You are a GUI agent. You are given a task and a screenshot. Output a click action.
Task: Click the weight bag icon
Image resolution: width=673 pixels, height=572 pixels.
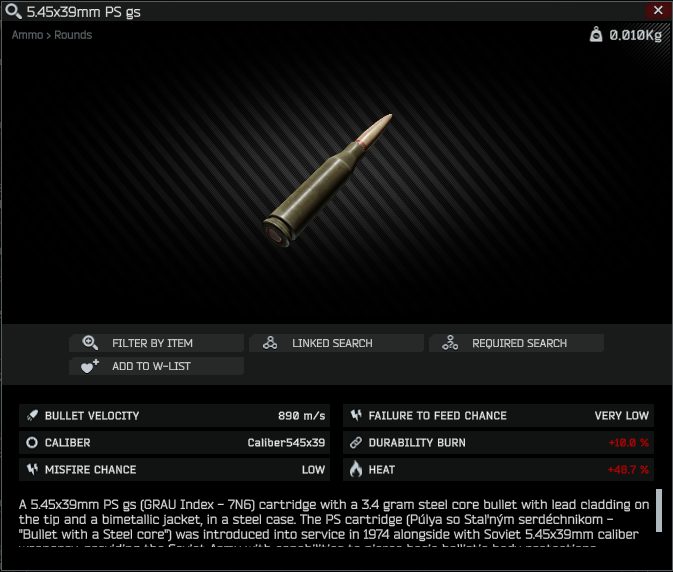[x=596, y=34]
